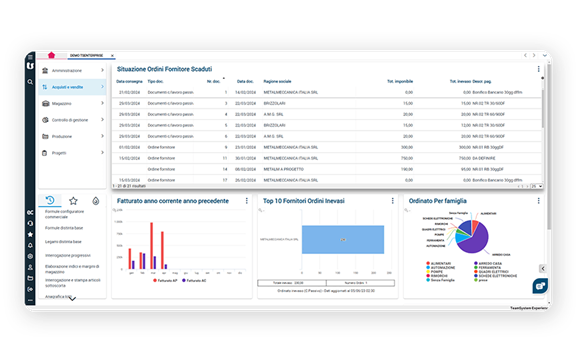Click the clipboard icon beside Progetti
The height and width of the screenshot is (362, 576).
tap(44, 153)
